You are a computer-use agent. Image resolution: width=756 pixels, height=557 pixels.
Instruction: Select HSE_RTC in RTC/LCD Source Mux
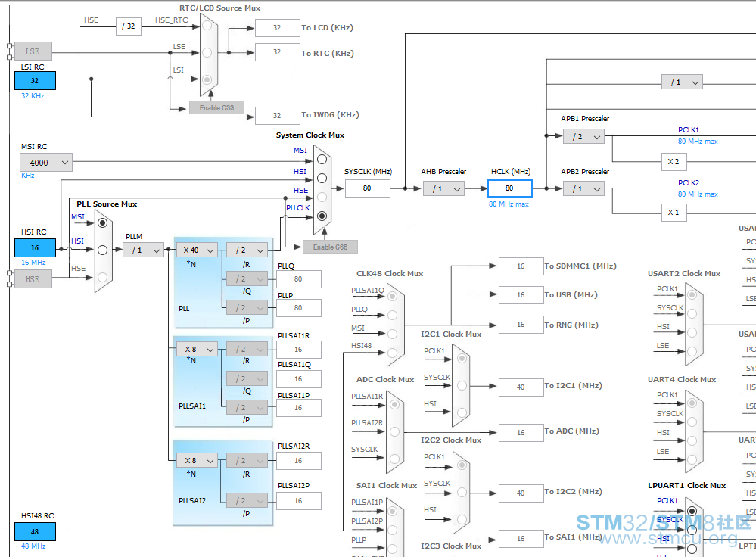tap(207, 26)
